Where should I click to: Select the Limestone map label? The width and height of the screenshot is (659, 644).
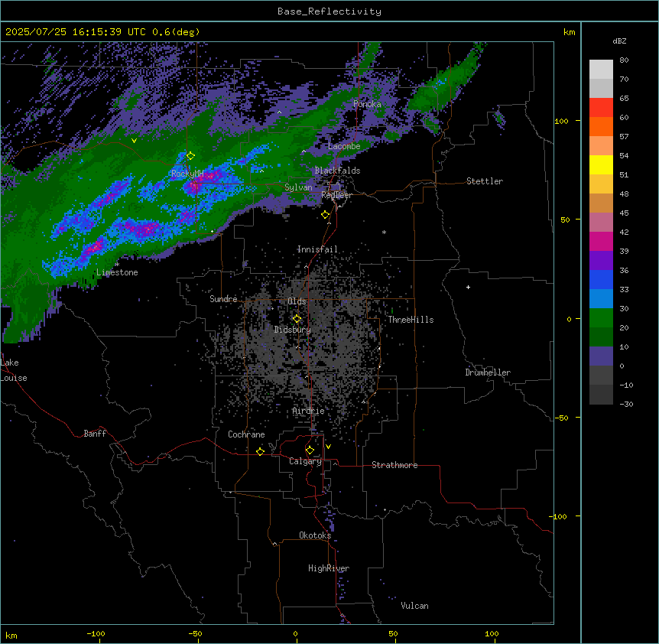(117, 272)
